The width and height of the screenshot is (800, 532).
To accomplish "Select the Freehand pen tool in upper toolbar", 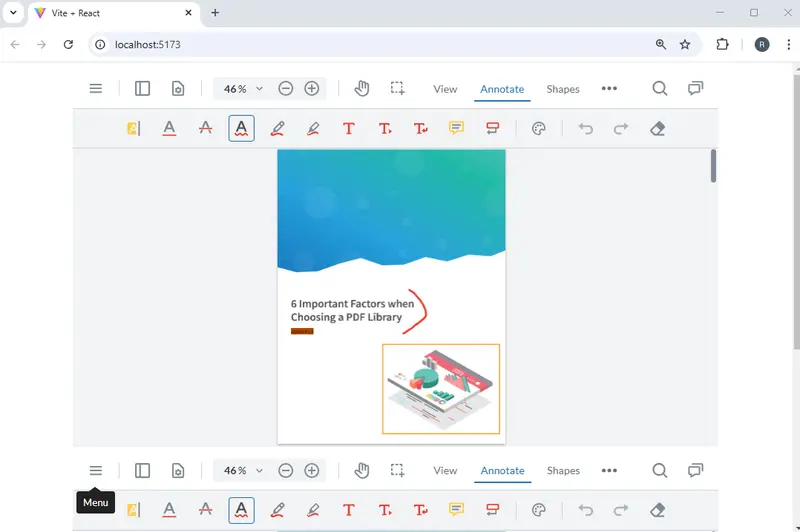I will pos(277,129).
